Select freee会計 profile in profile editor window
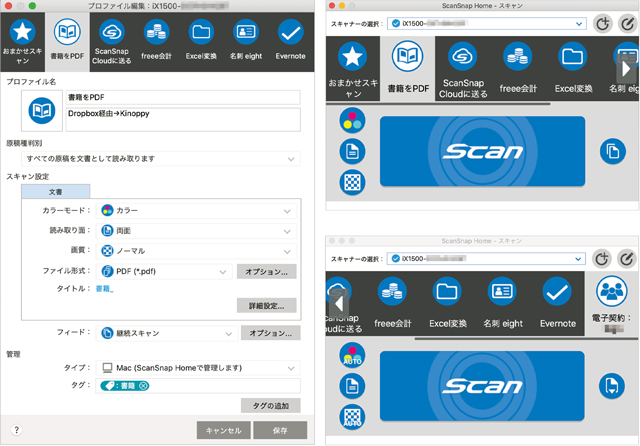640x446 pixels. [x=156, y=42]
